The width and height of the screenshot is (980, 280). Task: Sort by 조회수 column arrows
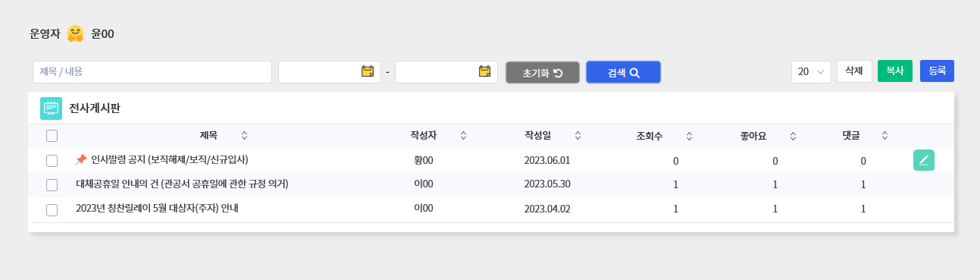689,137
